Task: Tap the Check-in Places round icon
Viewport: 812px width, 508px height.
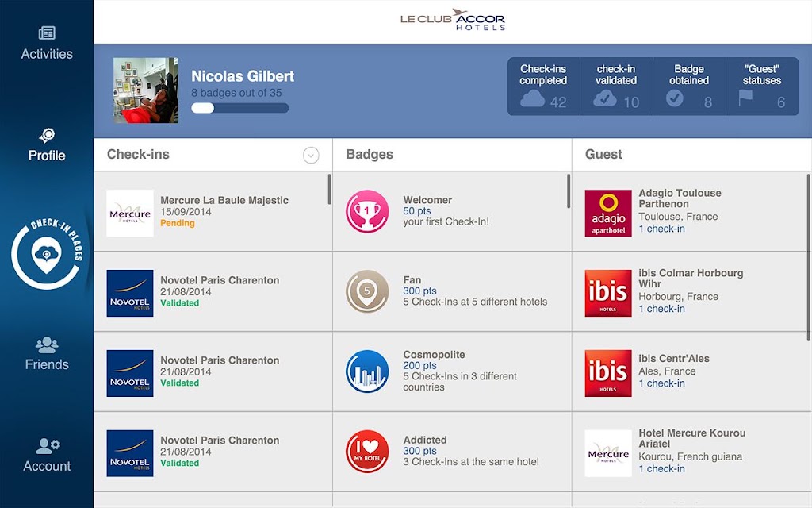Action: click(47, 254)
